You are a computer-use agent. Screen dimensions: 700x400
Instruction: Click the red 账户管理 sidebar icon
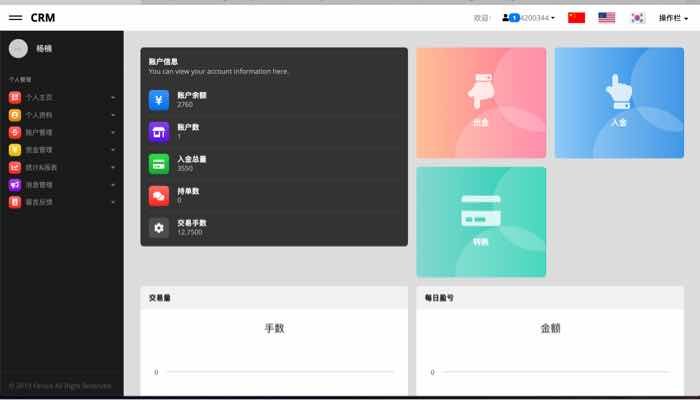(x=15, y=133)
